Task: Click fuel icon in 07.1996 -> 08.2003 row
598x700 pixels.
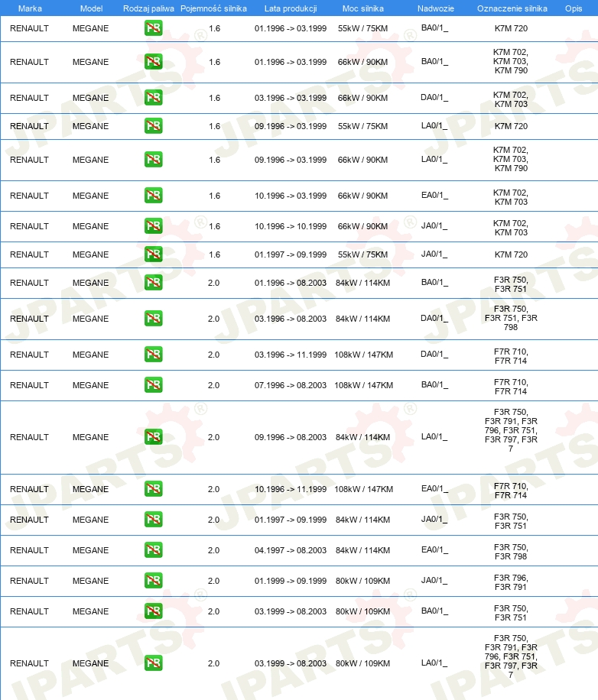Action: 153,385
